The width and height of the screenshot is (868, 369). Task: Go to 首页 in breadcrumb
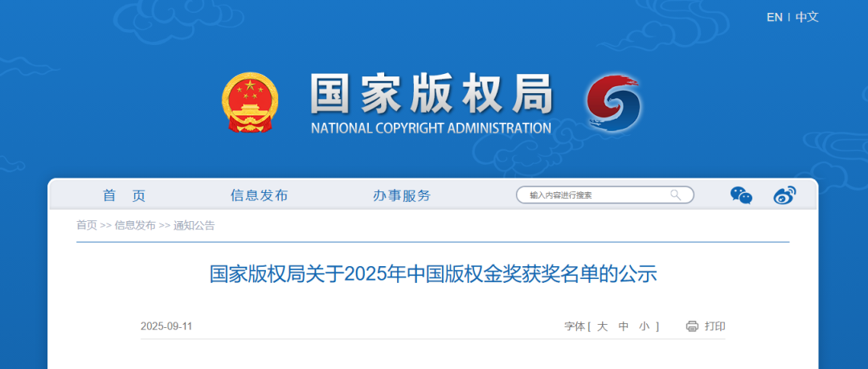tap(86, 225)
